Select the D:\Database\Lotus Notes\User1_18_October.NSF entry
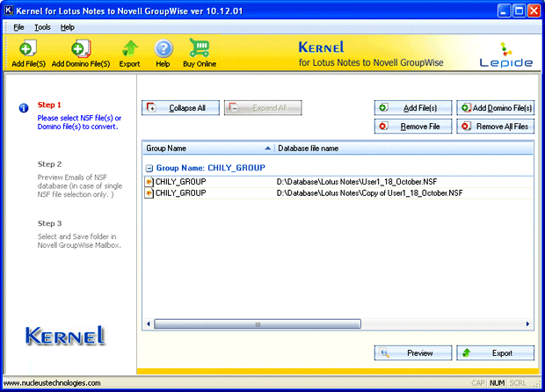 pyautogui.click(x=357, y=182)
